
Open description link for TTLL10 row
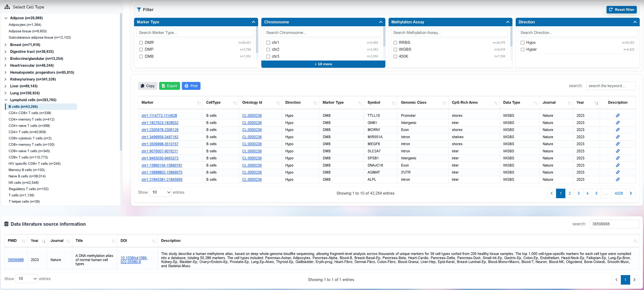click(617, 115)
